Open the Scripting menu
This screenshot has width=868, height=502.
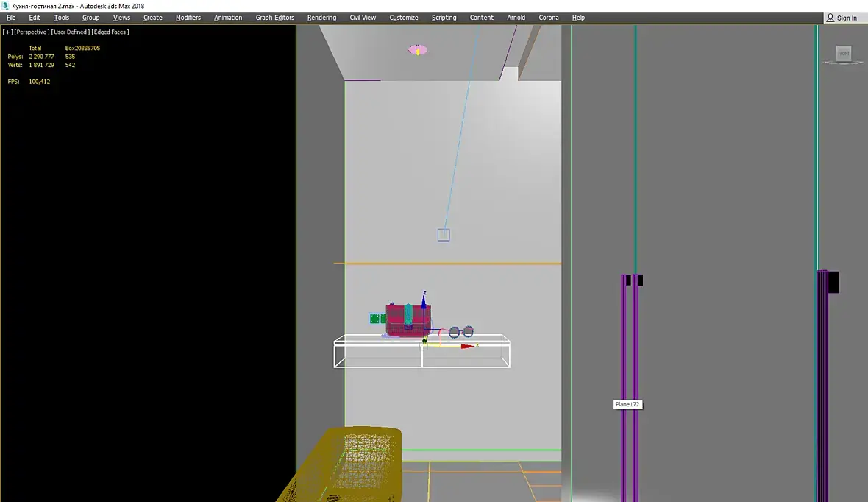click(444, 18)
